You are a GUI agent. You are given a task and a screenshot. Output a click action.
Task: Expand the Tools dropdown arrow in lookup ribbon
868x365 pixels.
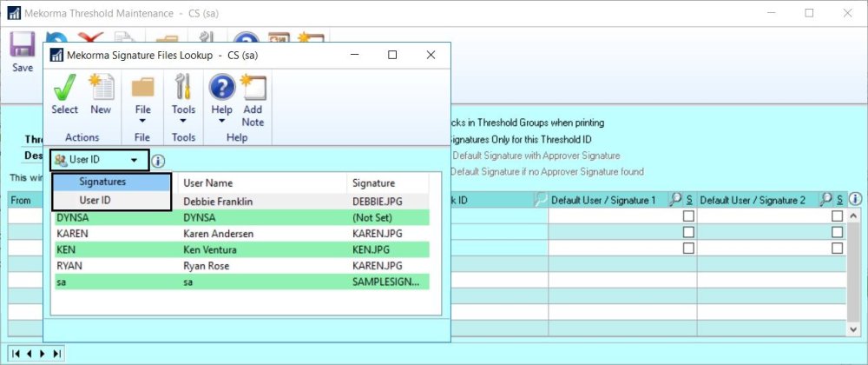[183, 121]
